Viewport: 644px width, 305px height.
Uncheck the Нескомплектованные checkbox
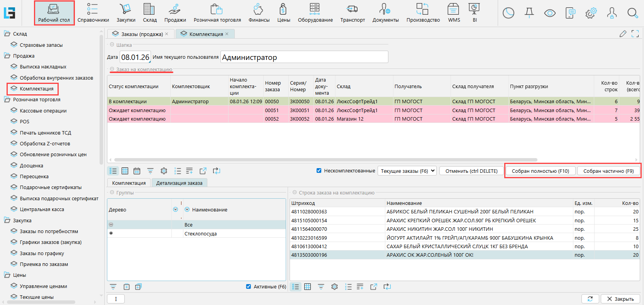(319, 170)
